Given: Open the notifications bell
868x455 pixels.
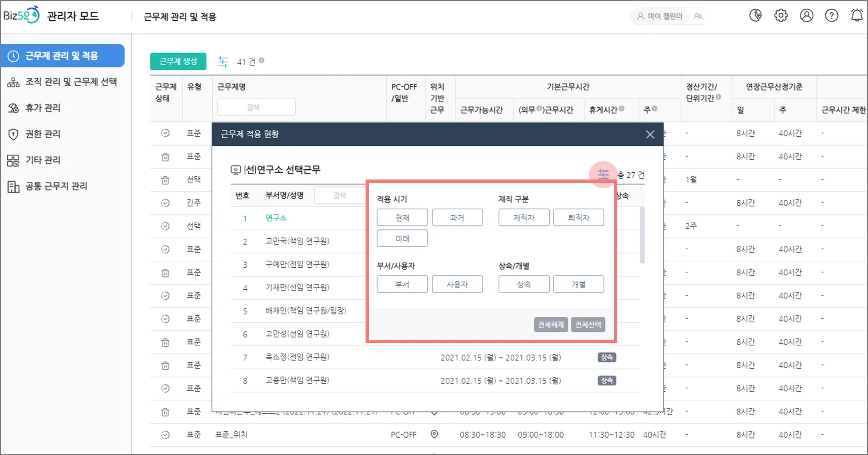Looking at the screenshot, I should 857,16.
